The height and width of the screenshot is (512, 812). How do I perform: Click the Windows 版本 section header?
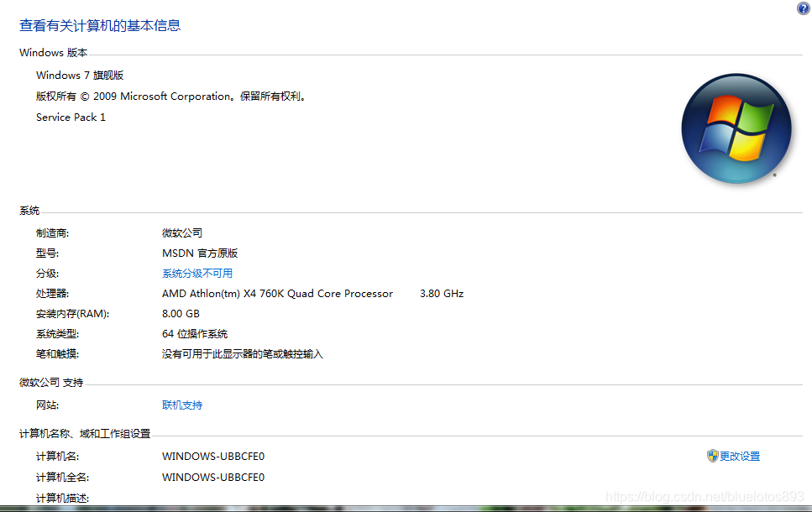tap(54, 53)
